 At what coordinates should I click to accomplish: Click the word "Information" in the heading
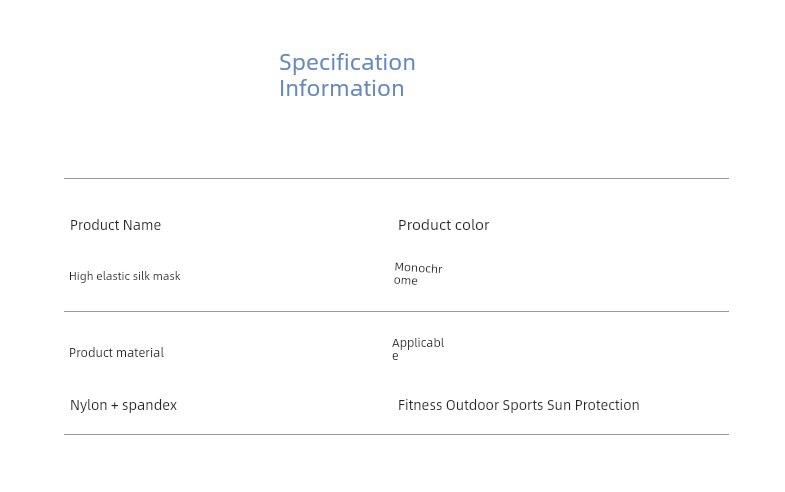(341, 89)
